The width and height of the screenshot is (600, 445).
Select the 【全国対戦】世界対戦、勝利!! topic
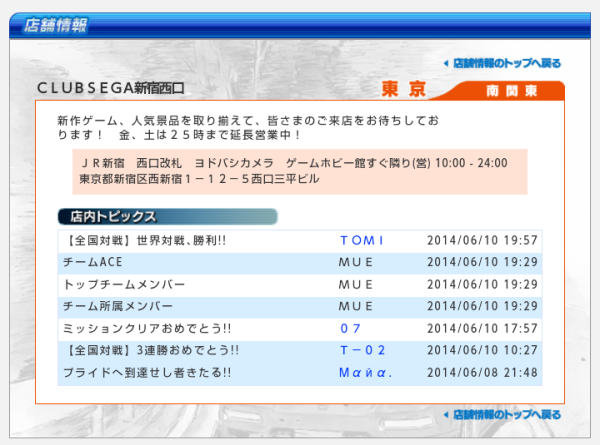click(146, 241)
